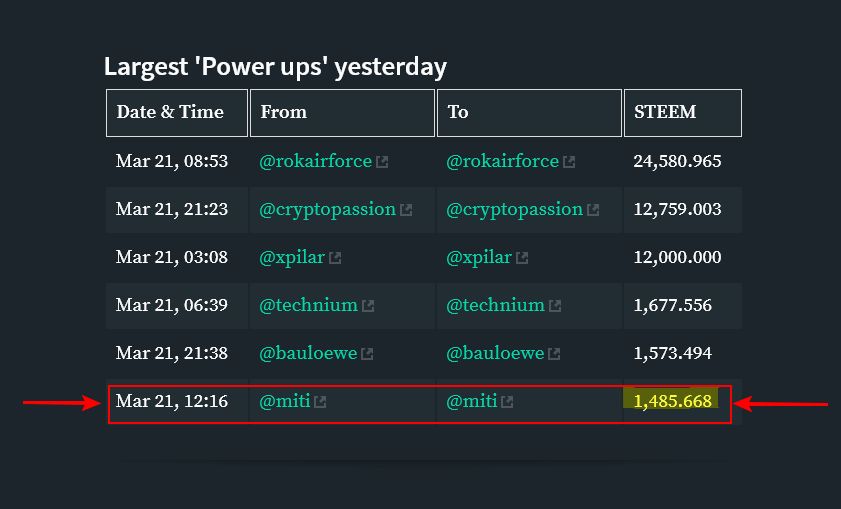Open @rokairforce profile link in From column
The width and height of the screenshot is (841, 509).
[x=315, y=161]
